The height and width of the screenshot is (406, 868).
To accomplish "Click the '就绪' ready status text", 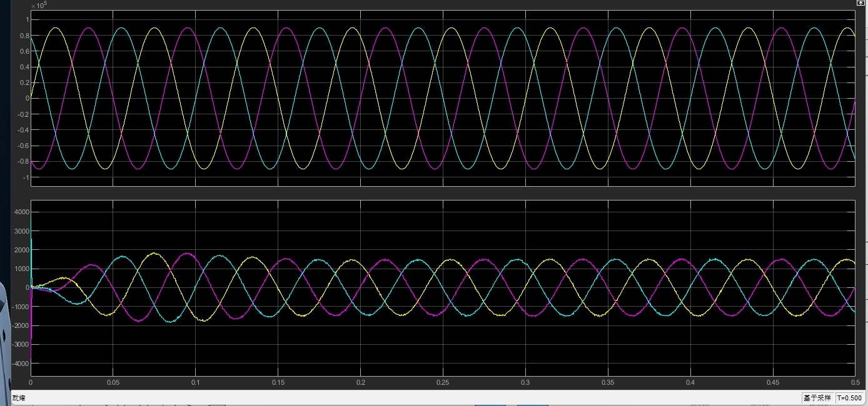I will (19, 398).
